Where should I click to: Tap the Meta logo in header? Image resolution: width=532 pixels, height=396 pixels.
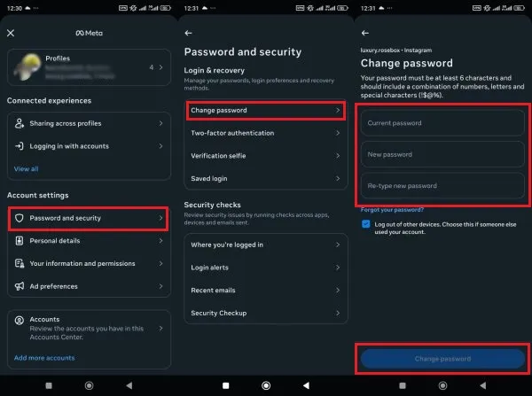[x=89, y=33]
